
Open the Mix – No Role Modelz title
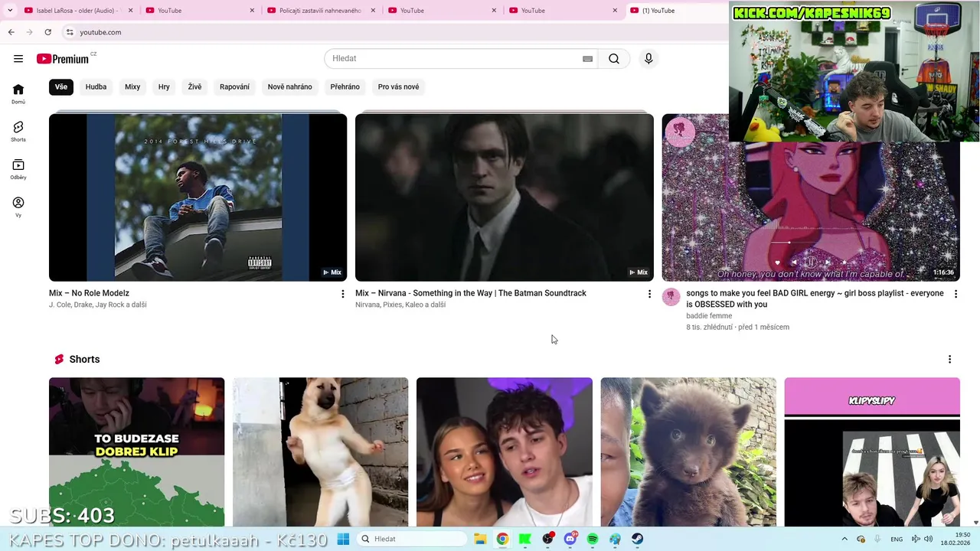tap(89, 293)
